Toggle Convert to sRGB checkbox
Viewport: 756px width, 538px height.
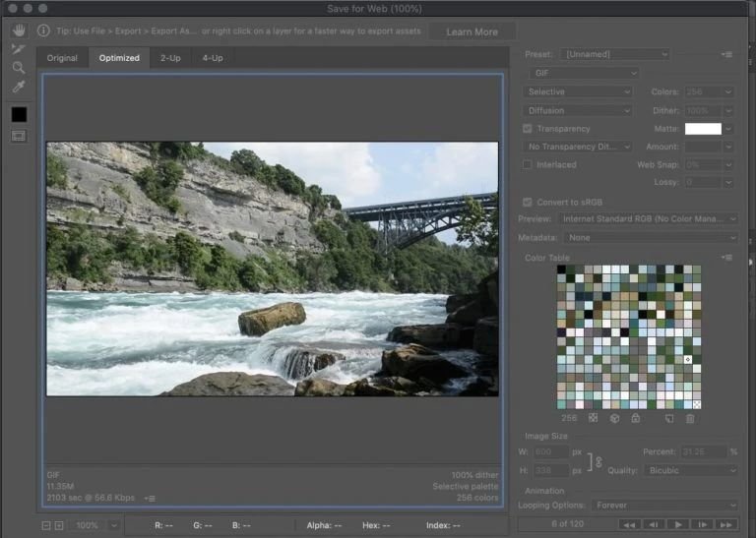coord(528,202)
